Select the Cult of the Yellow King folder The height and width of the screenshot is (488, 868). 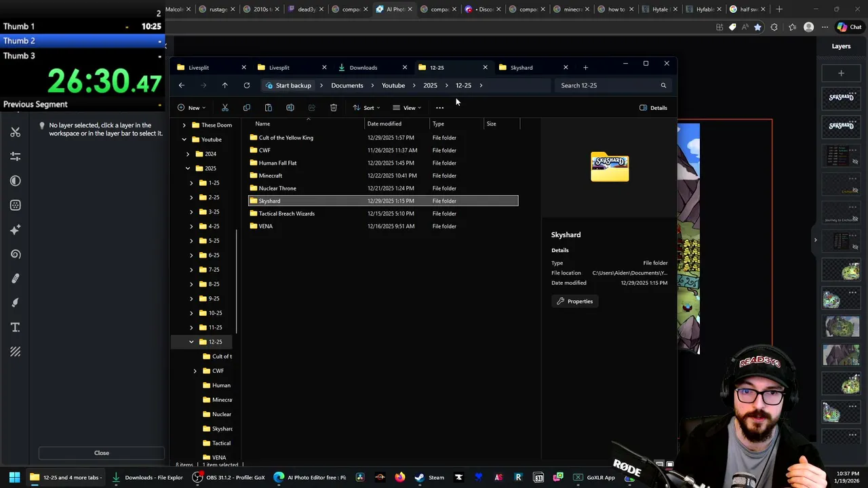tap(383, 138)
